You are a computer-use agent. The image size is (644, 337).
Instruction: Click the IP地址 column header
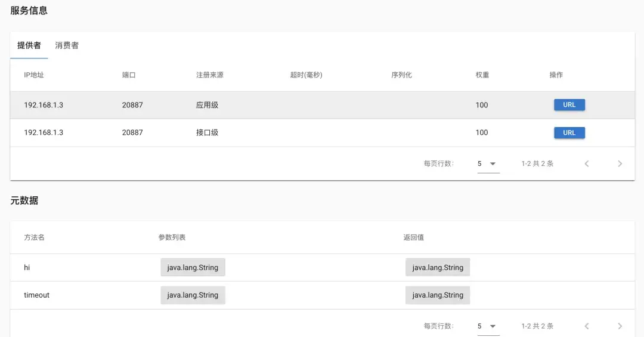[33, 75]
